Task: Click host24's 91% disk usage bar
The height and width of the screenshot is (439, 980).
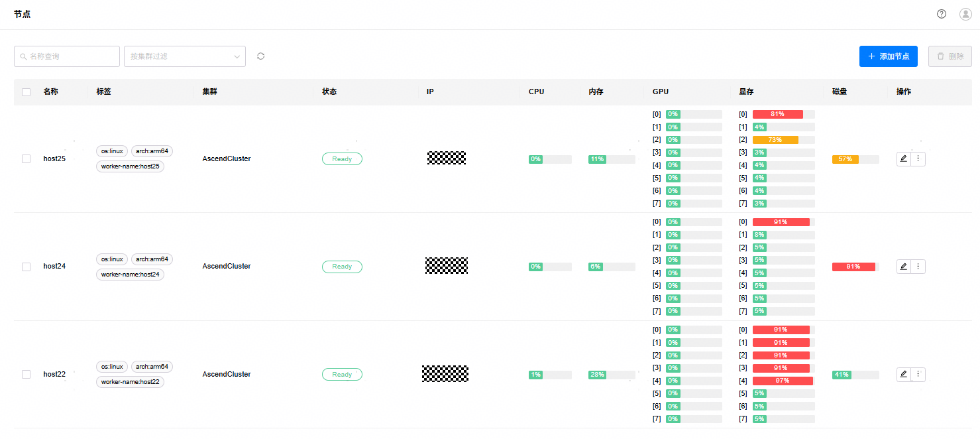Action: 855,267
